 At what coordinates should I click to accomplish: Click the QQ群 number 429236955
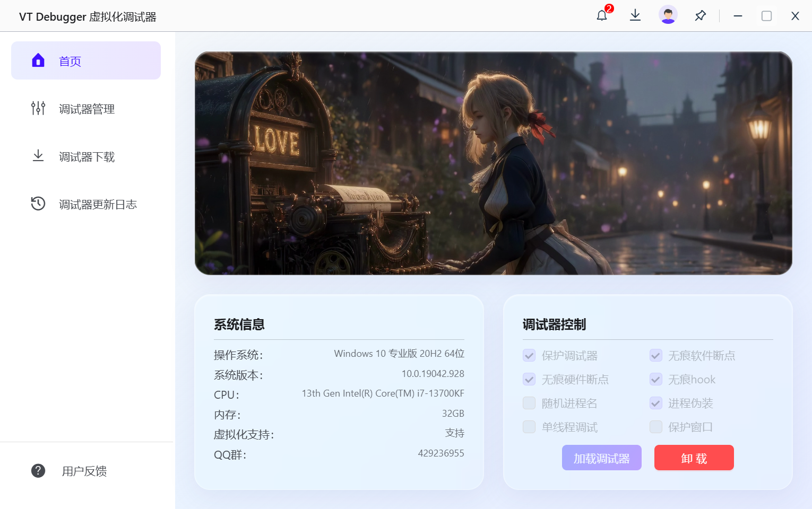click(441, 453)
